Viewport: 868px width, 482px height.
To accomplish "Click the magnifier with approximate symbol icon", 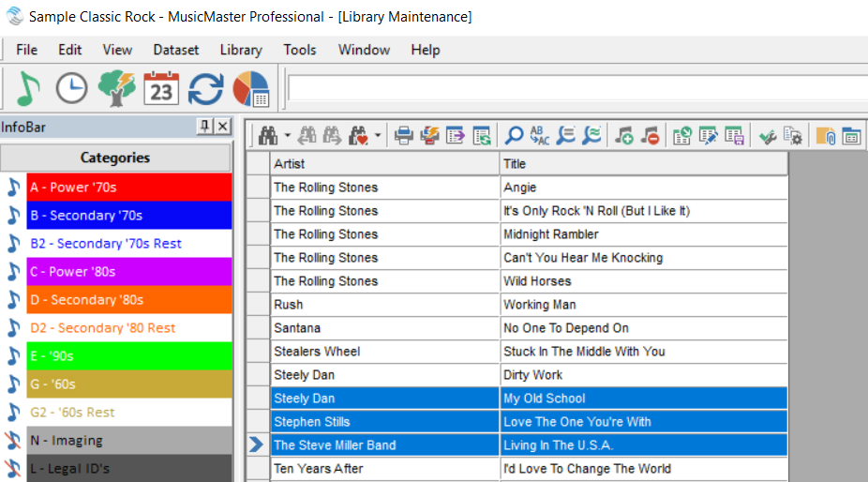I will pos(591,135).
